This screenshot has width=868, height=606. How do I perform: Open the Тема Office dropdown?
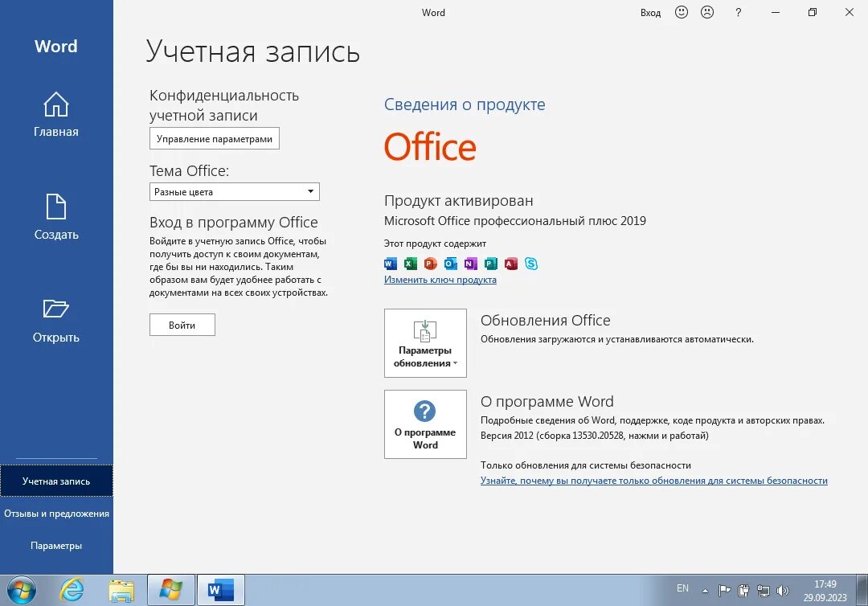click(x=234, y=191)
